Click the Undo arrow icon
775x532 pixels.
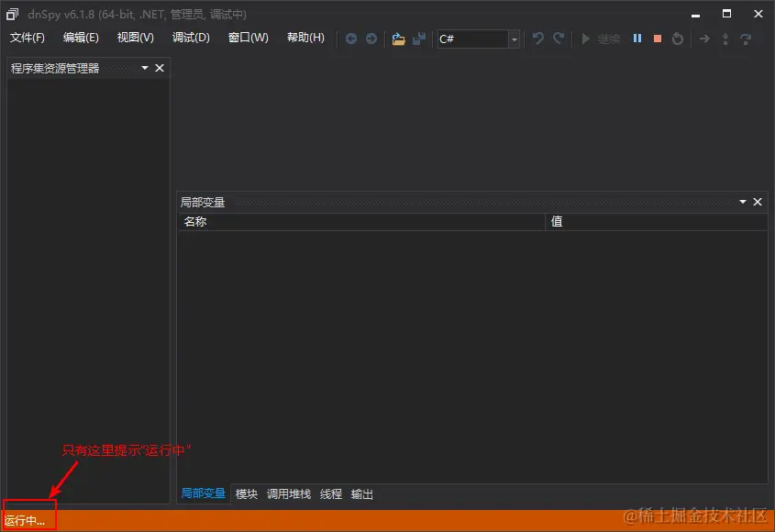pyautogui.click(x=538, y=39)
